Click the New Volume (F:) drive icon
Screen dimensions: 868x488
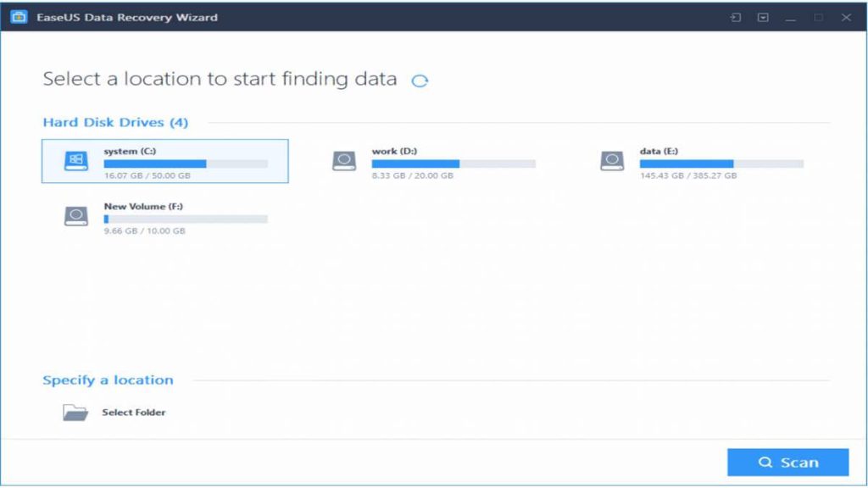click(75, 215)
